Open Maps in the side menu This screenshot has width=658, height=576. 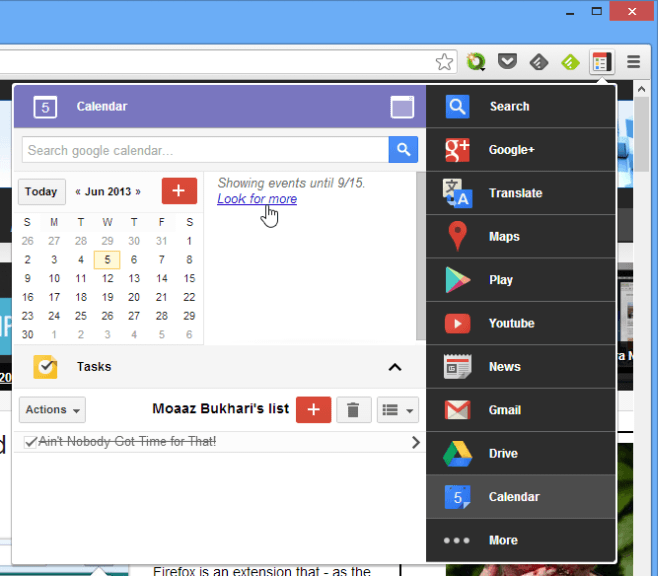click(521, 237)
